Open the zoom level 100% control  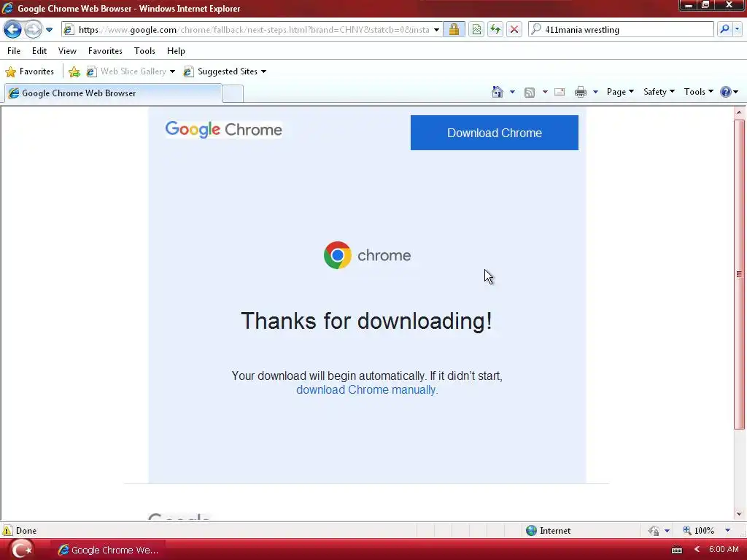699,531
